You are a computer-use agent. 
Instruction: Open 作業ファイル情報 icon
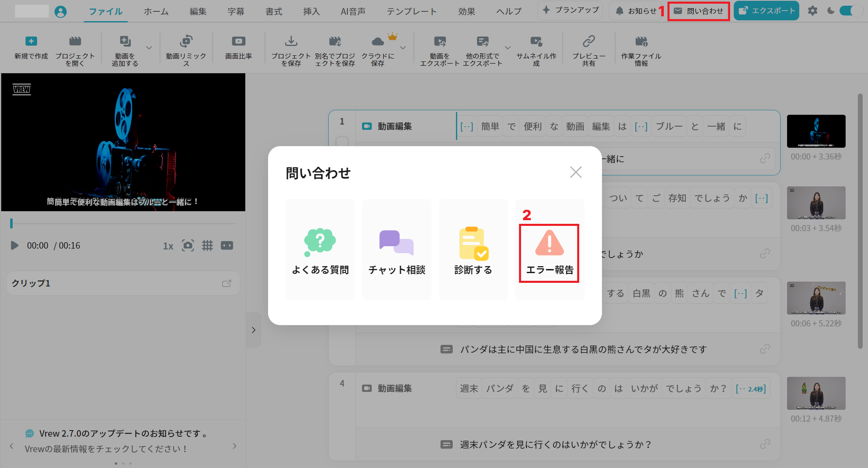coord(641,41)
